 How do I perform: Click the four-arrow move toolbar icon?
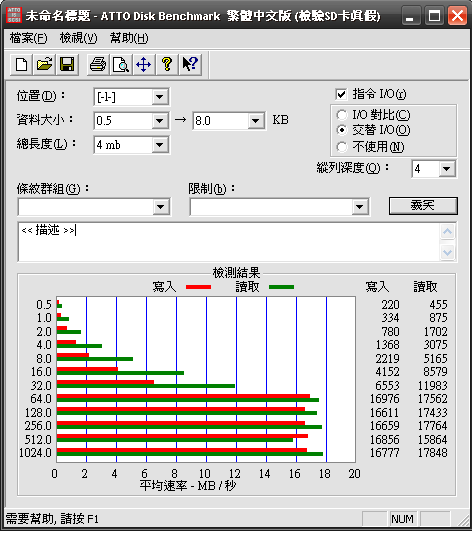click(143, 64)
